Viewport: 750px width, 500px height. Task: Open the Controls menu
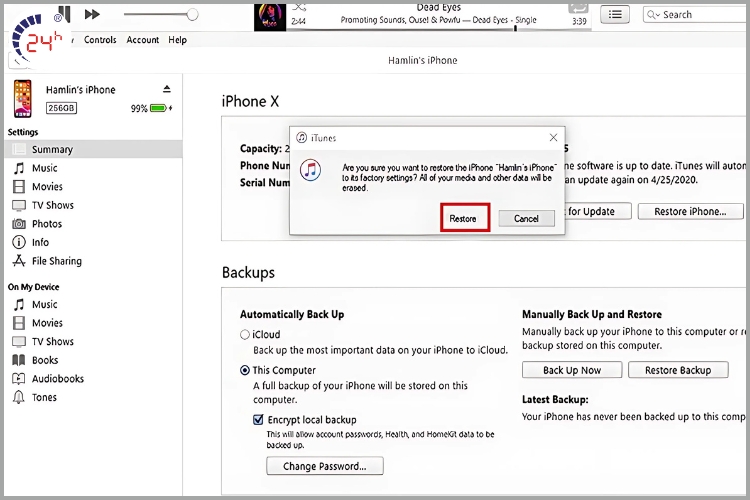pyautogui.click(x=100, y=40)
